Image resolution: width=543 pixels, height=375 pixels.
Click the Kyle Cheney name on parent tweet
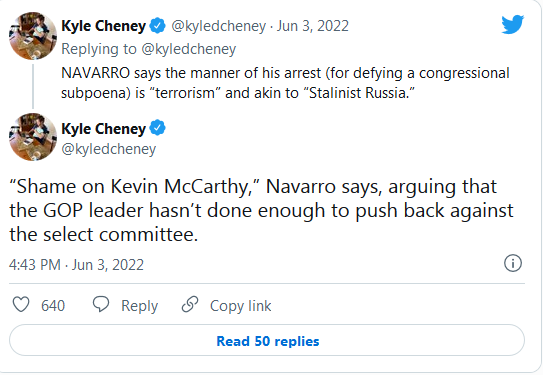click(x=104, y=26)
